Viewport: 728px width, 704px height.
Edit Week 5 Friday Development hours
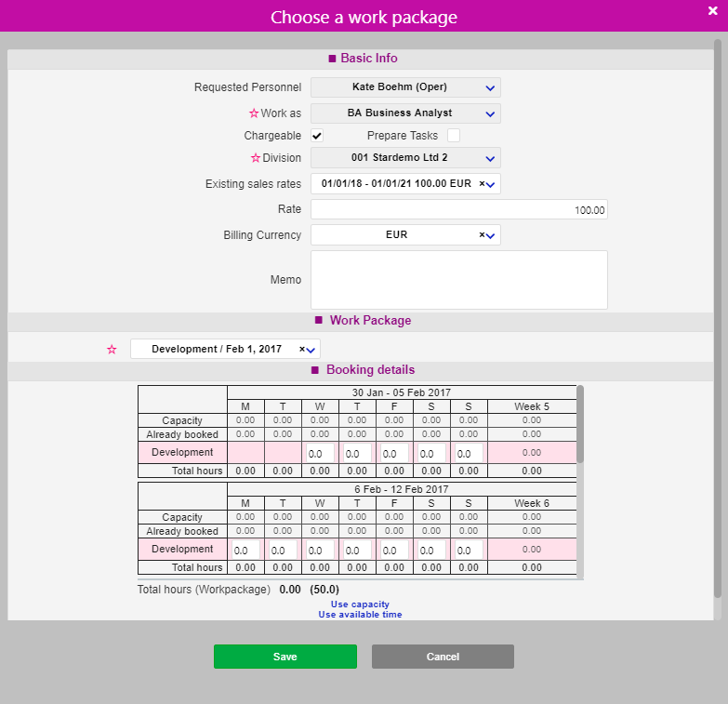click(x=394, y=453)
